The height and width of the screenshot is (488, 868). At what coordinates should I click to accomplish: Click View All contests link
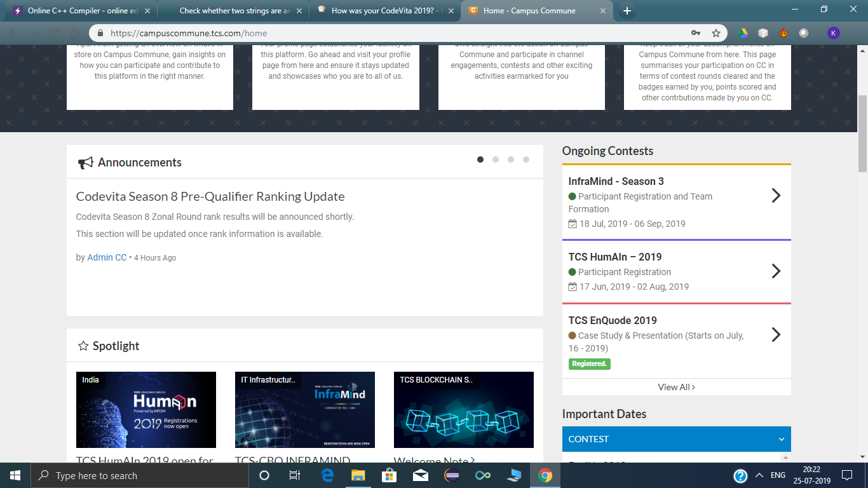(x=676, y=387)
